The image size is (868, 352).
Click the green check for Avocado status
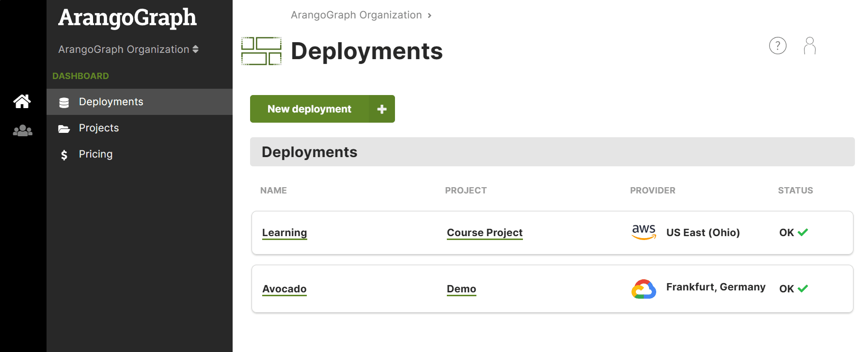[803, 288]
